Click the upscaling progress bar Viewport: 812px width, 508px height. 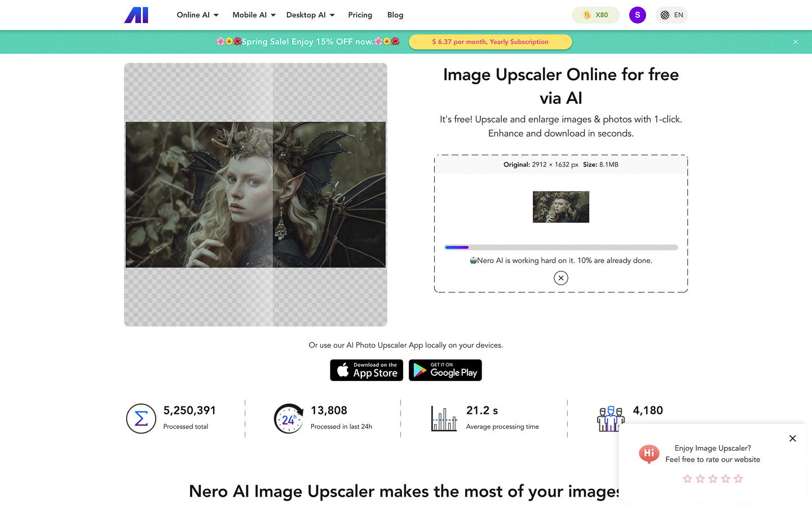[x=561, y=247]
